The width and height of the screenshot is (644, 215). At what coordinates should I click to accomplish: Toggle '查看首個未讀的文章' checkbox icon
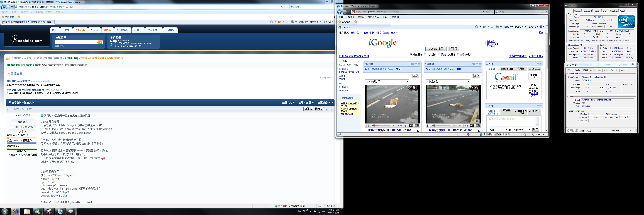point(10,102)
